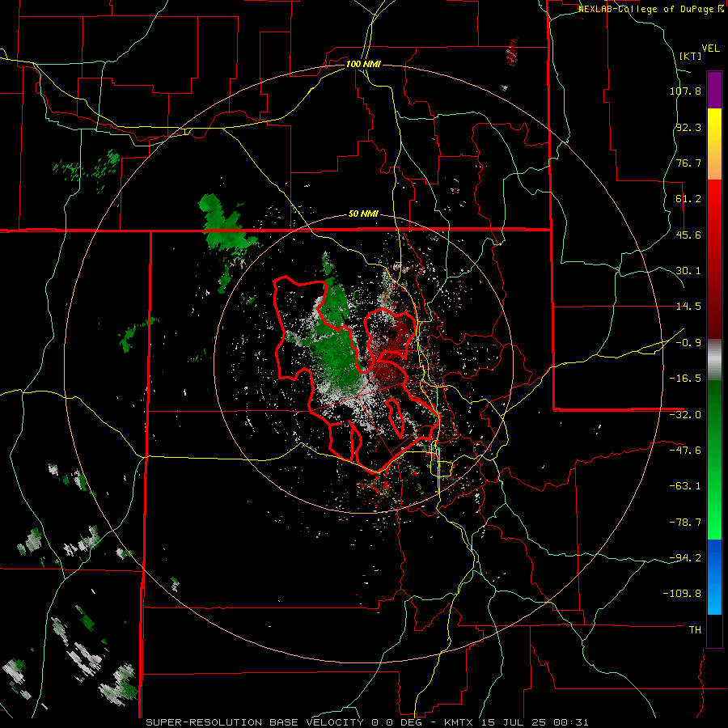Click the Super-Resolution Base Velocity caption
Viewport: 728px width, 728px height.
[x=367, y=722]
